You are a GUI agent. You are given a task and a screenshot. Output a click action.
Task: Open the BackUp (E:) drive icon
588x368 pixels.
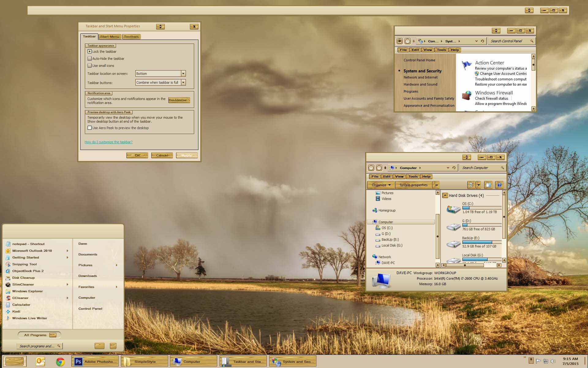(454, 244)
